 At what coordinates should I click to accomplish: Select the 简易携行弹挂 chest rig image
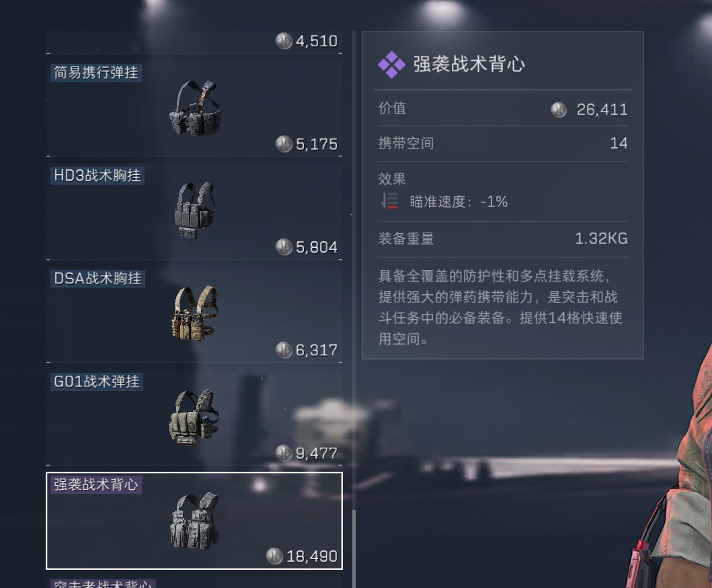click(195, 108)
